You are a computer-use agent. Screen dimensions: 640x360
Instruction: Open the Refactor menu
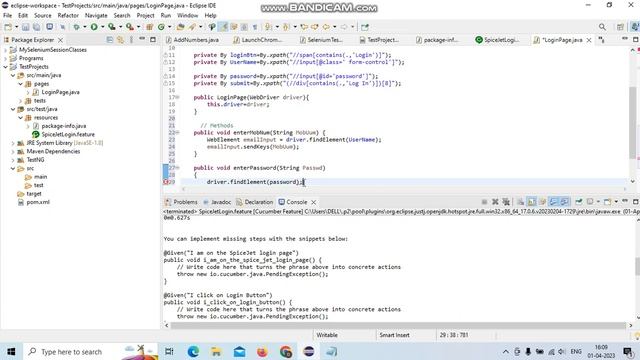(68, 16)
